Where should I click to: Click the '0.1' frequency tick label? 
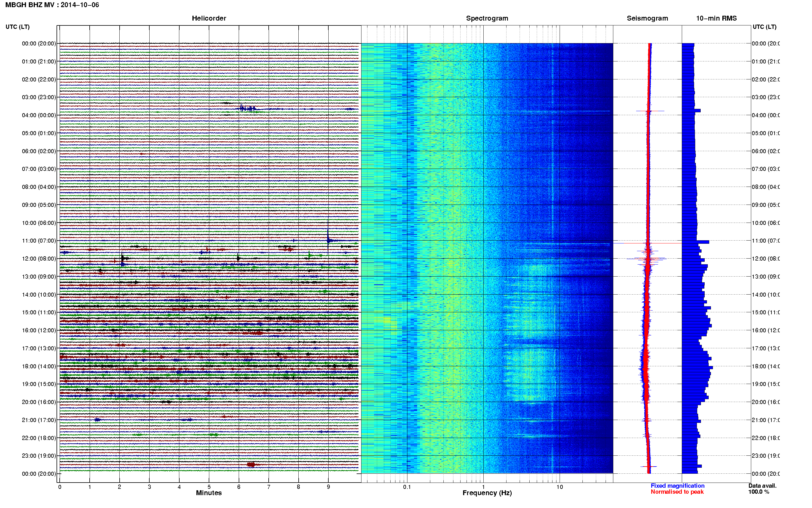(x=407, y=487)
